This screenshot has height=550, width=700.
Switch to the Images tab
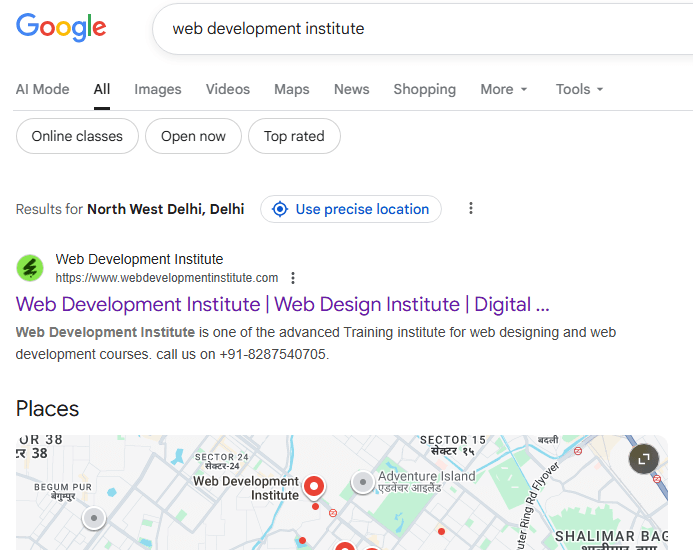click(158, 89)
